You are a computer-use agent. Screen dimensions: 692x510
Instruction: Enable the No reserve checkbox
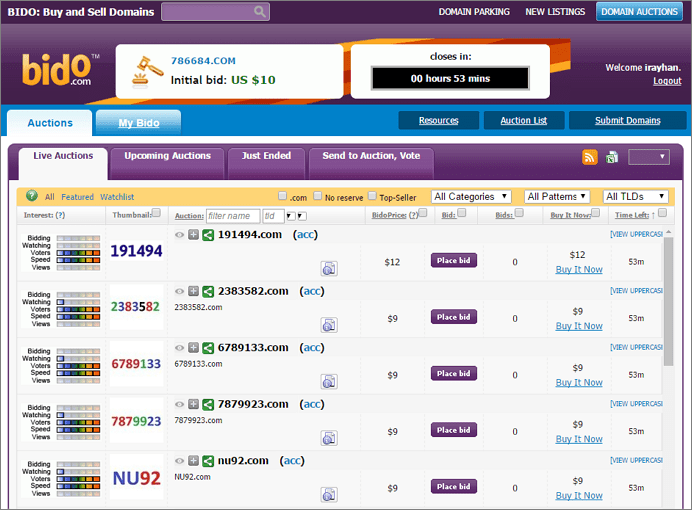[317, 195]
